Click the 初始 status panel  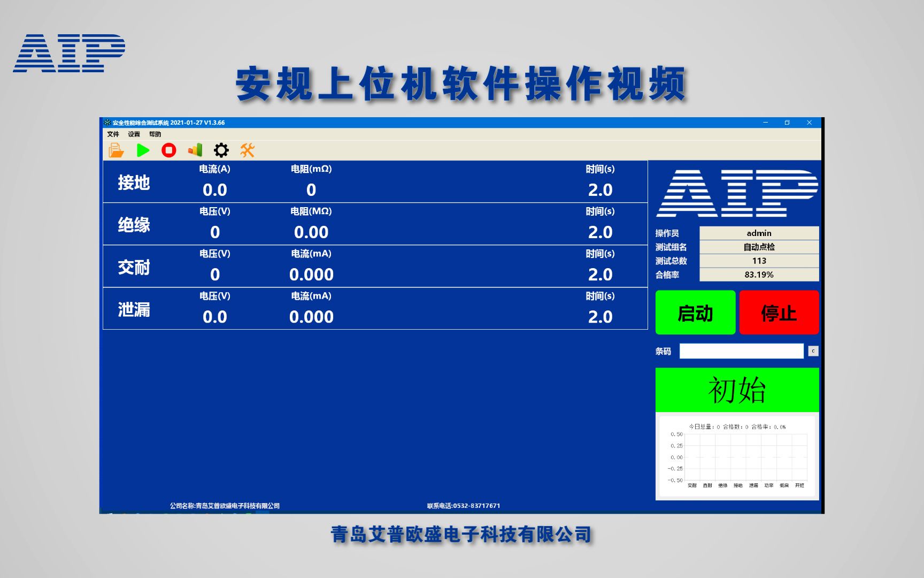coord(737,390)
